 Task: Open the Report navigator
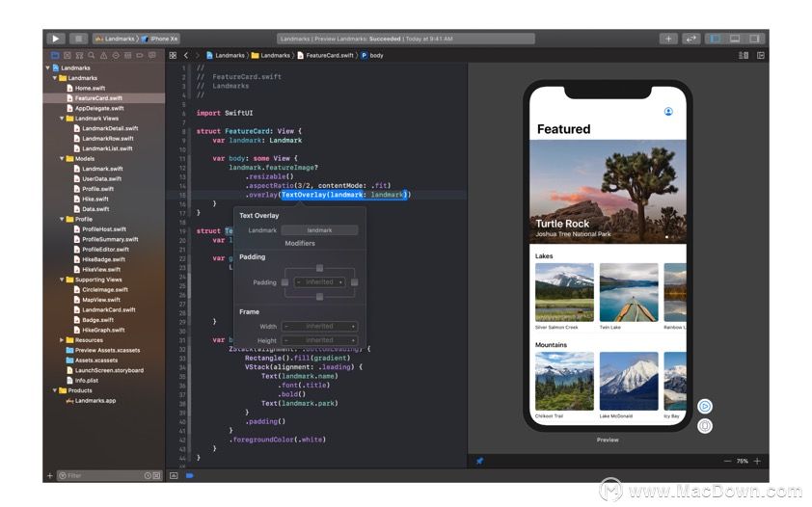[152, 55]
